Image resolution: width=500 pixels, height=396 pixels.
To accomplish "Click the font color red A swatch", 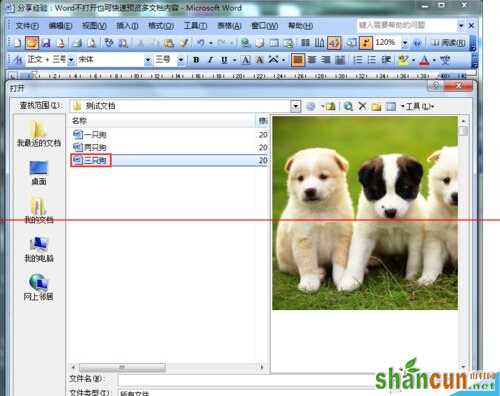I will pos(424,60).
